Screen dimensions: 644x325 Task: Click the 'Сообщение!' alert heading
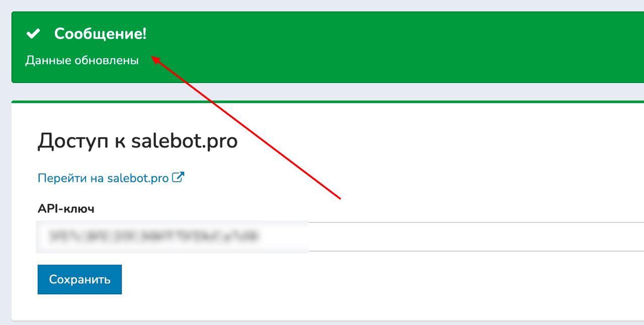tap(100, 34)
